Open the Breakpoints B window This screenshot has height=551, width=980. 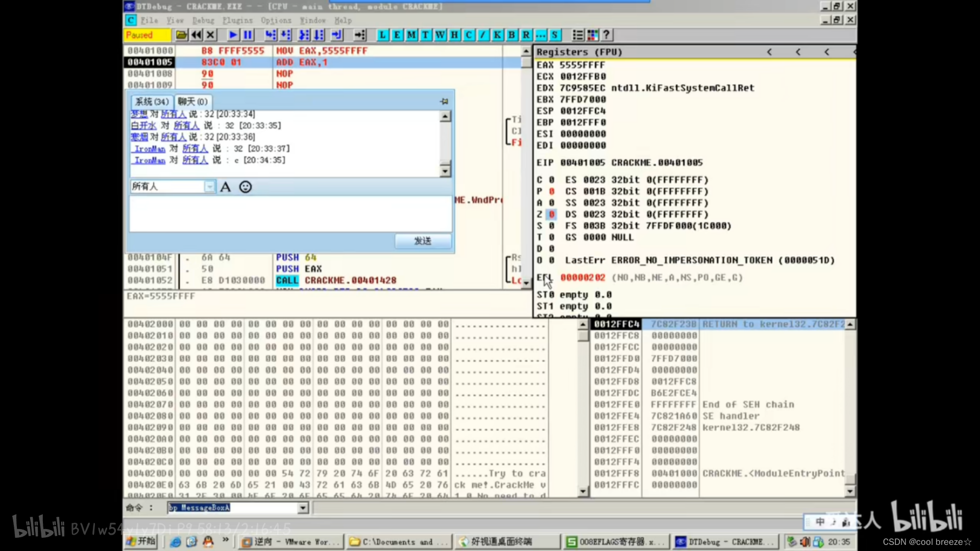tap(511, 35)
